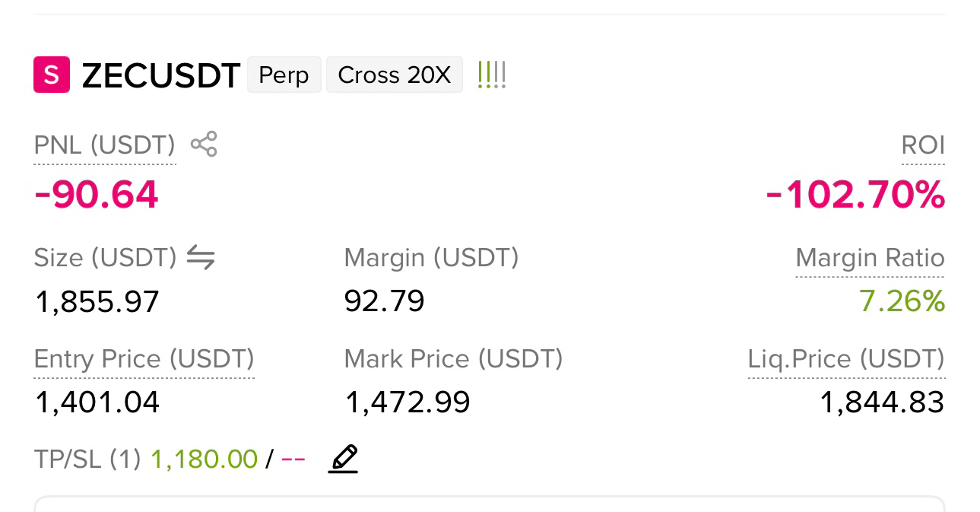Click the Liq.Price (USDT) label

coord(846,359)
